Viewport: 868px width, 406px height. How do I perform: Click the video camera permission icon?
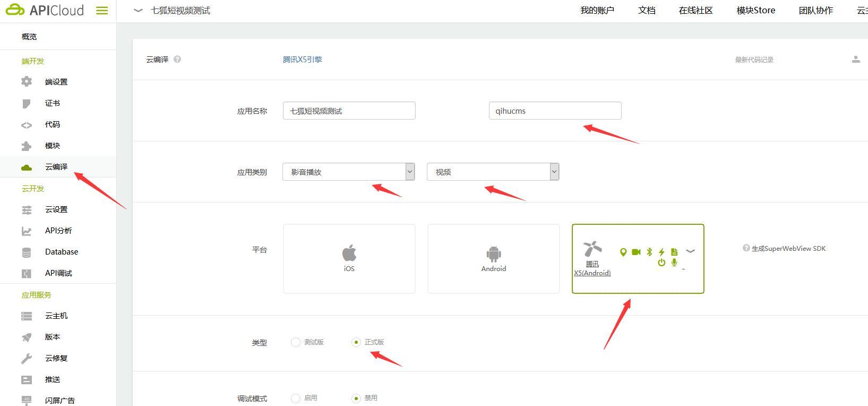(x=636, y=252)
